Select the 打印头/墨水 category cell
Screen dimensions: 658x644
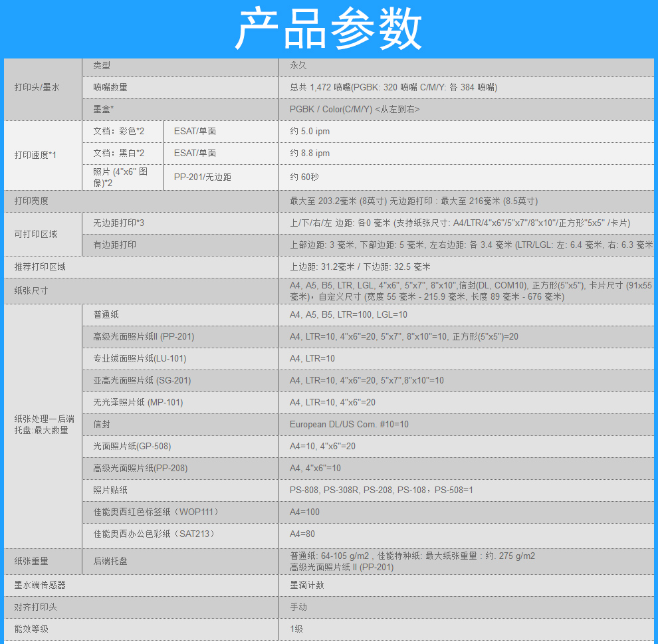pyautogui.click(x=37, y=87)
